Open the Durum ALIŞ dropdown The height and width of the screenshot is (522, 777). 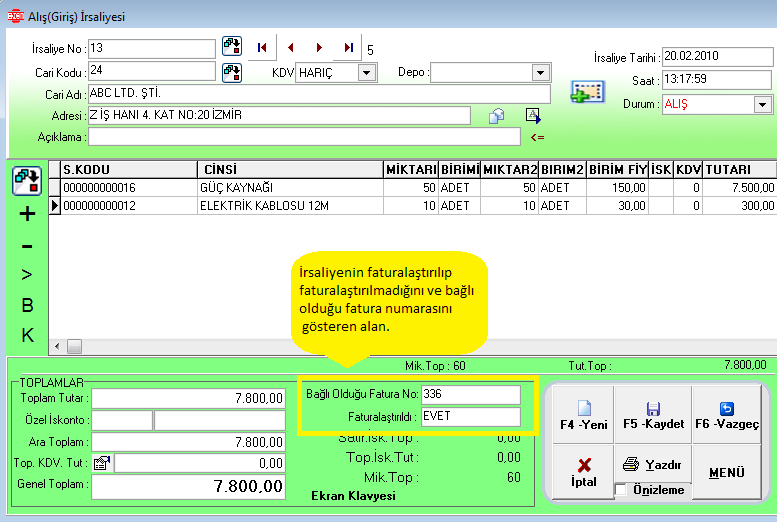click(x=762, y=104)
